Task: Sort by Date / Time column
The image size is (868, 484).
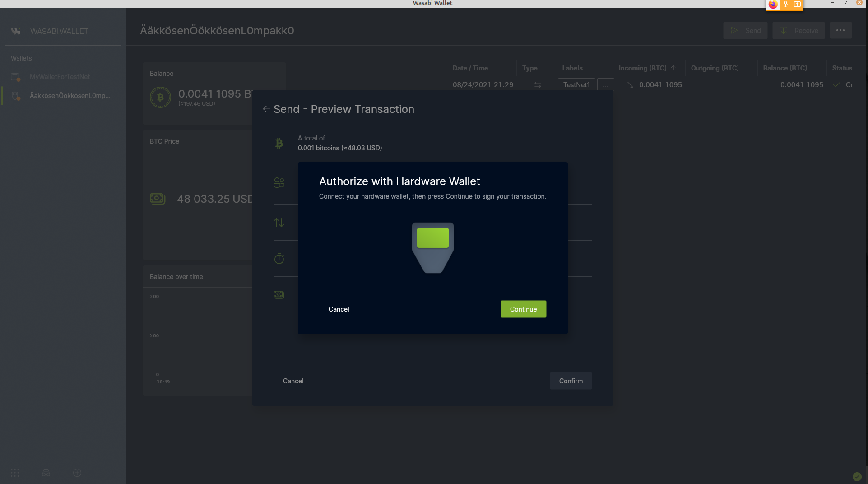Action: pos(470,68)
